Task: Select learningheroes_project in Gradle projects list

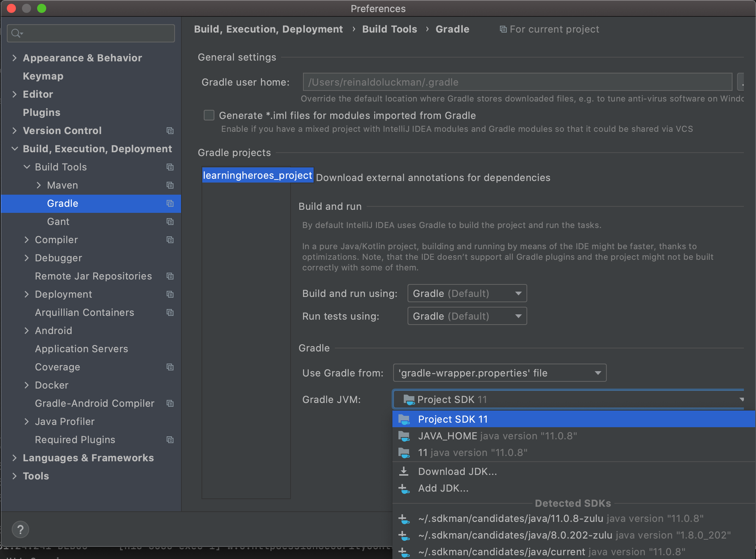Action: click(258, 175)
